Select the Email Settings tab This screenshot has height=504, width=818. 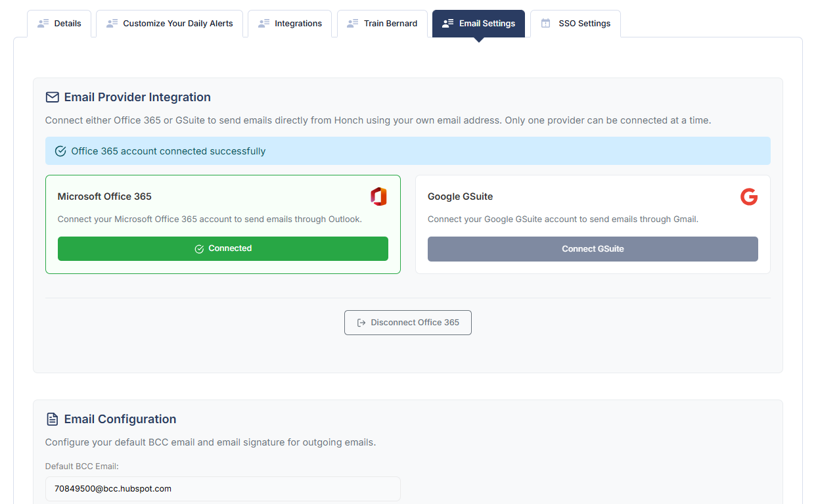[x=487, y=24]
